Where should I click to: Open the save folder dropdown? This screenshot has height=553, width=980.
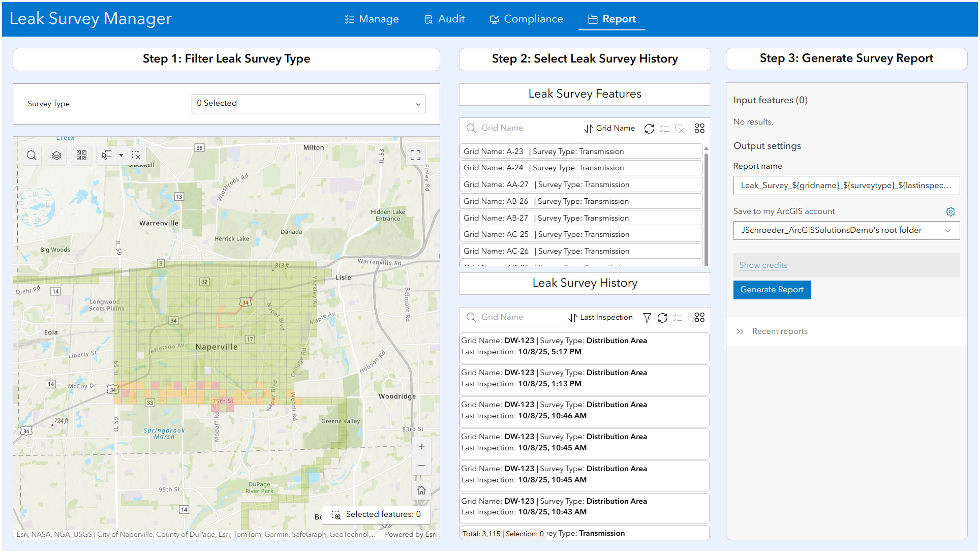(846, 230)
